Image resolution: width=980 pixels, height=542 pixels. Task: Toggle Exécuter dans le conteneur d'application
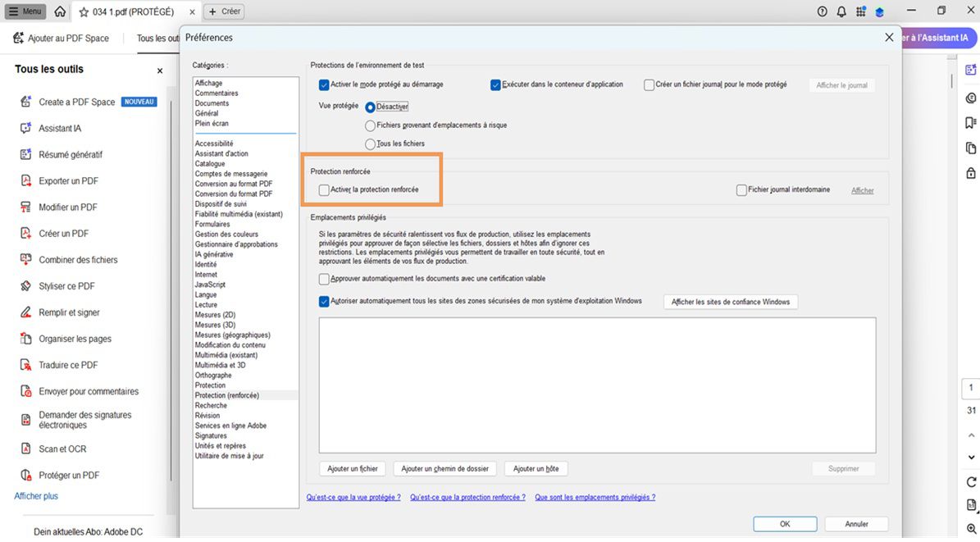[495, 85]
